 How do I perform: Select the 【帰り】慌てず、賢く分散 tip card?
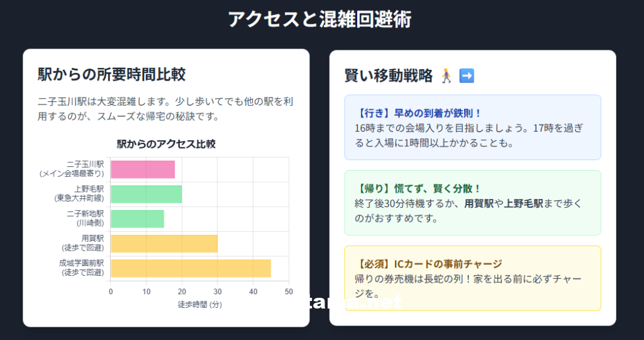[x=473, y=203]
